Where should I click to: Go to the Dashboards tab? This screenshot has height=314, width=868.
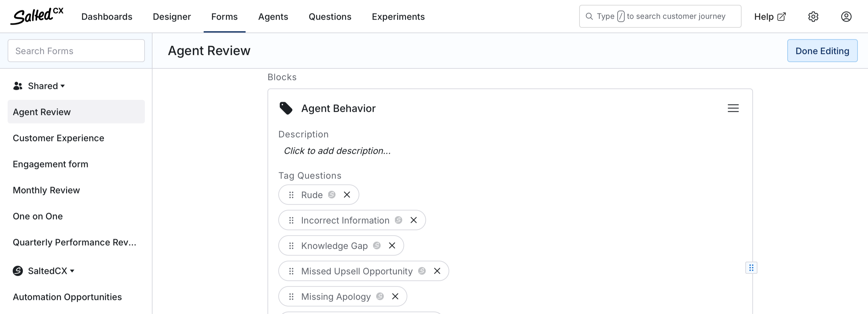pyautogui.click(x=107, y=17)
